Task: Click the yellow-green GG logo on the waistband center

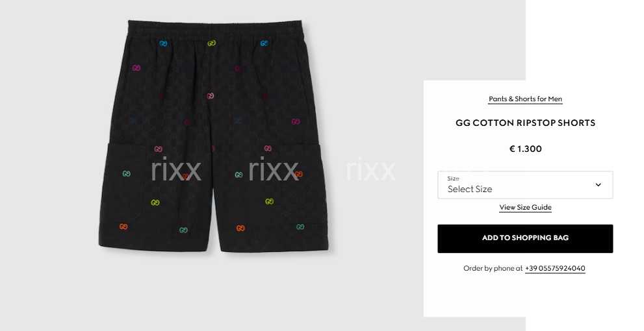Action: pyautogui.click(x=211, y=43)
